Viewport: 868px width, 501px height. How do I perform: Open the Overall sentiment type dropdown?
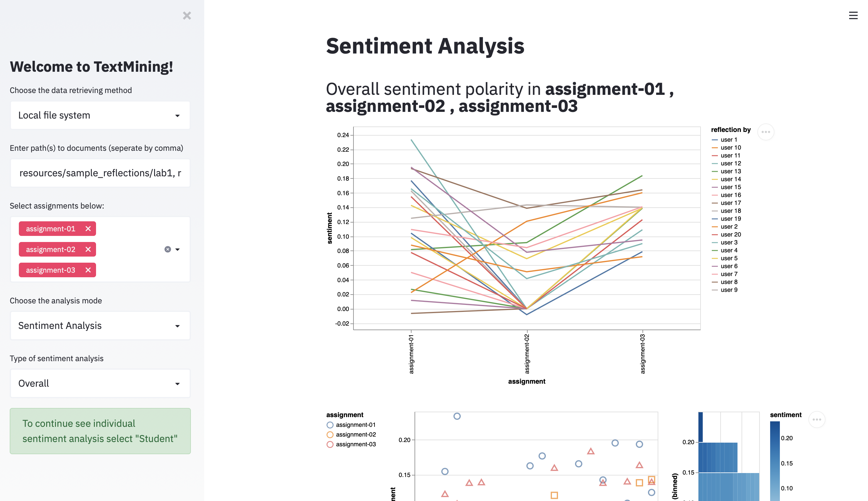click(x=100, y=383)
